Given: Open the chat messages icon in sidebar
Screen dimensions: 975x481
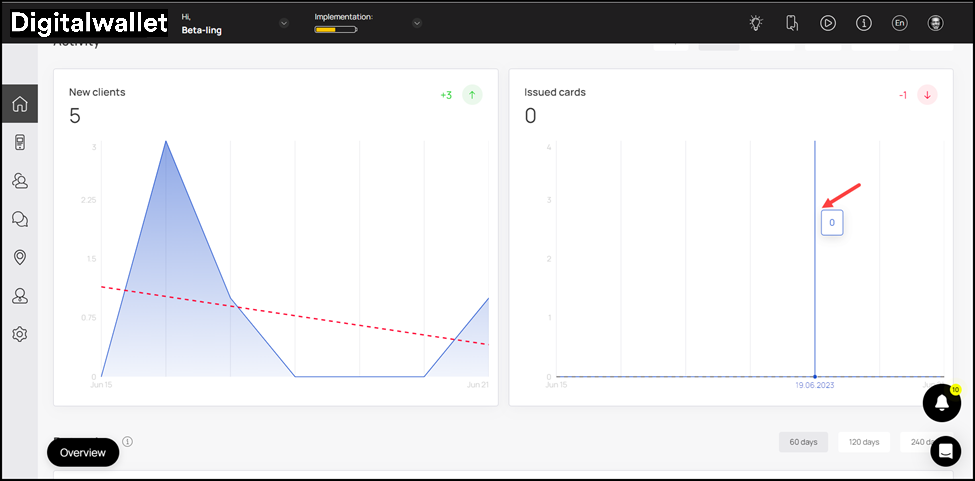Looking at the screenshot, I should coord(19,219).
